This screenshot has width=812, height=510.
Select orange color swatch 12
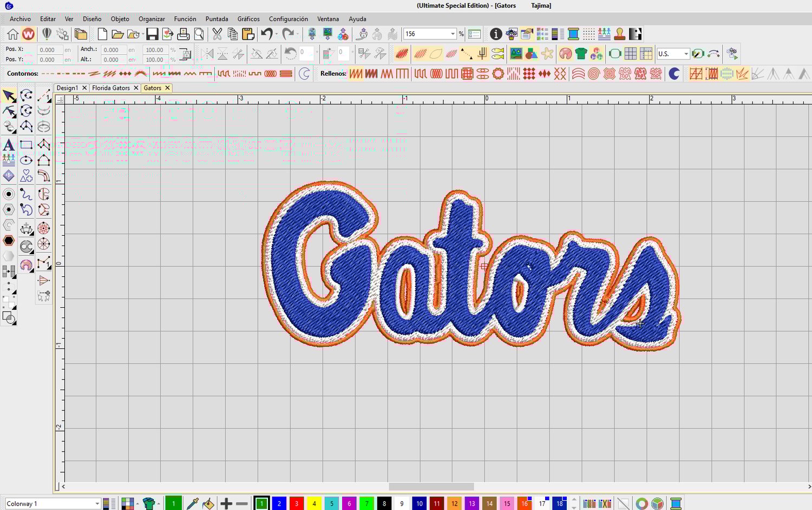[x=454, y=504]
